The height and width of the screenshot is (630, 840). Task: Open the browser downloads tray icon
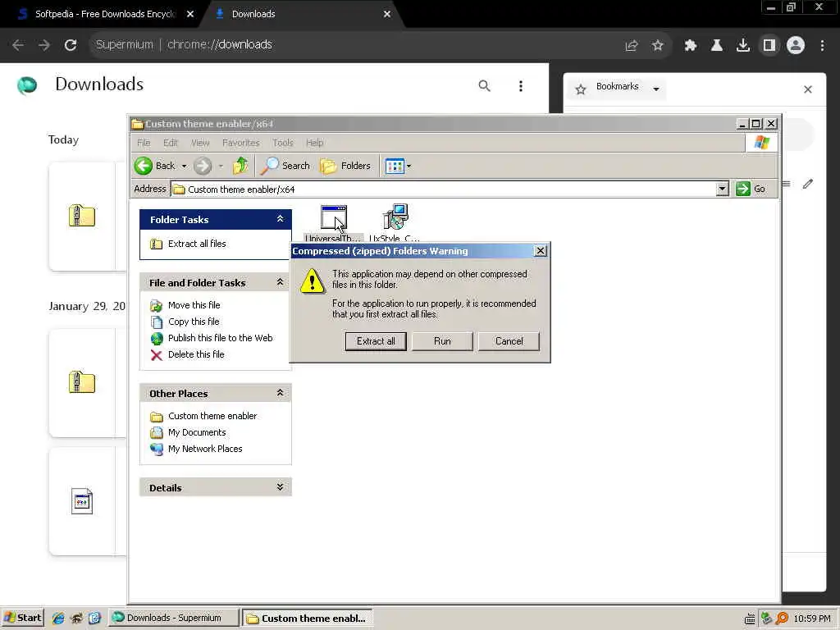click(x=743, y=46)
